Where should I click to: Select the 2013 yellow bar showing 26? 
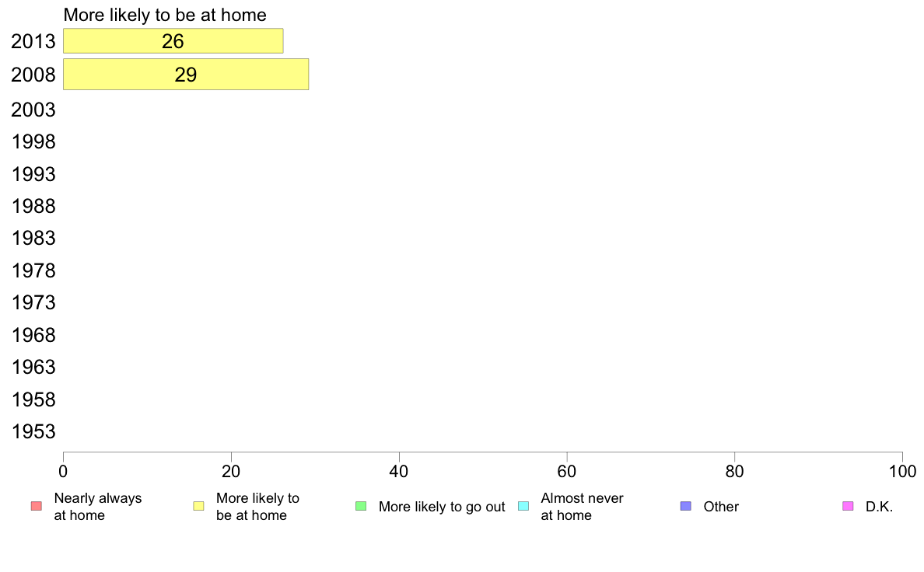(173, 40)
